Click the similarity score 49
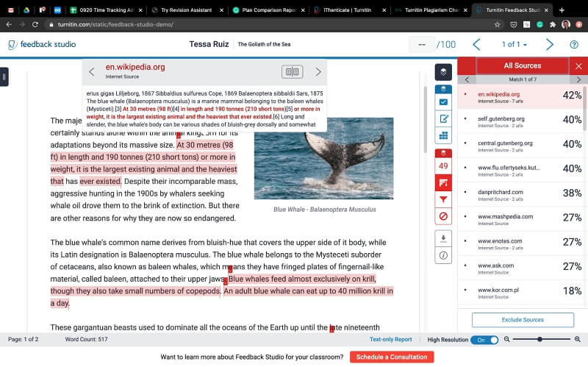 (443, 166)
